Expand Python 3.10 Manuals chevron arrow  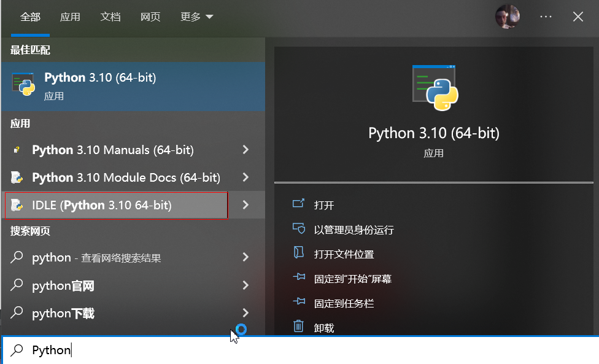245,150
